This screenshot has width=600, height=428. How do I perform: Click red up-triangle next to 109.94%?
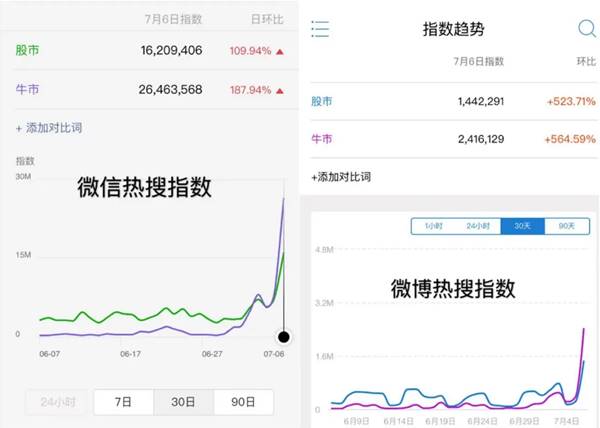pos(280,51)
